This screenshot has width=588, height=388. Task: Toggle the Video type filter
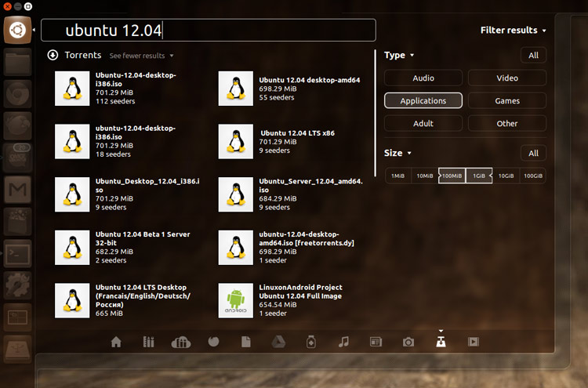click(x=507, y=78)
